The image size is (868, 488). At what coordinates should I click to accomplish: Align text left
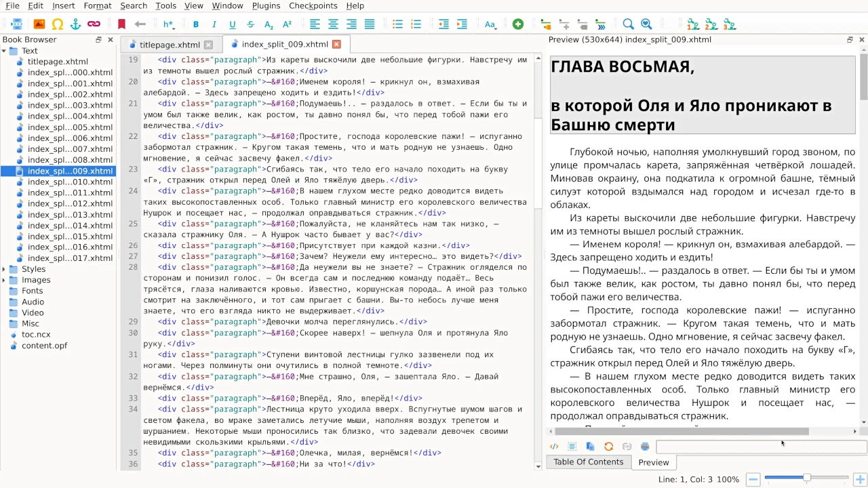[x=315, y=24]
